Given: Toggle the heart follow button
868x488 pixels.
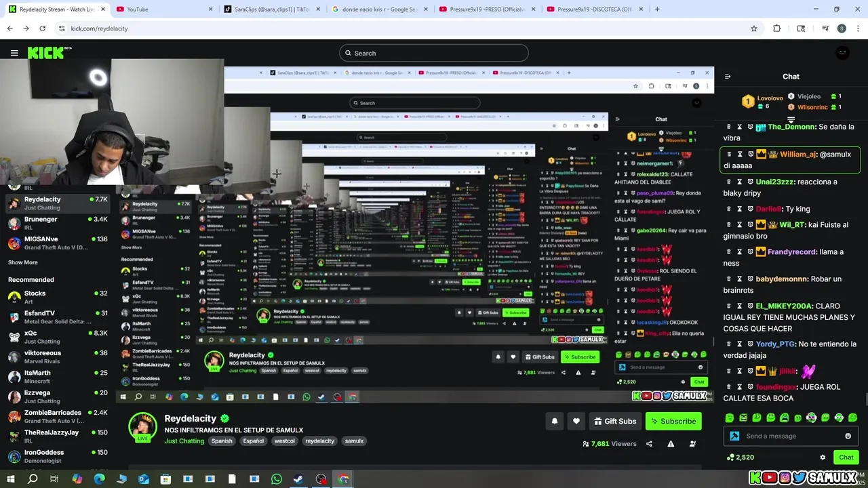Looking at the screenshot, I should 576,421.
